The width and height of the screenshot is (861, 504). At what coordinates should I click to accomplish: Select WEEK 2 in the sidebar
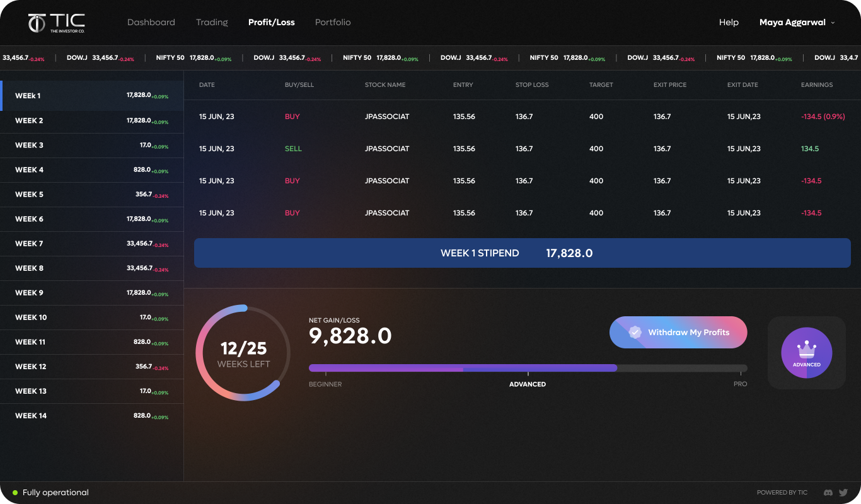coord(91,120)
